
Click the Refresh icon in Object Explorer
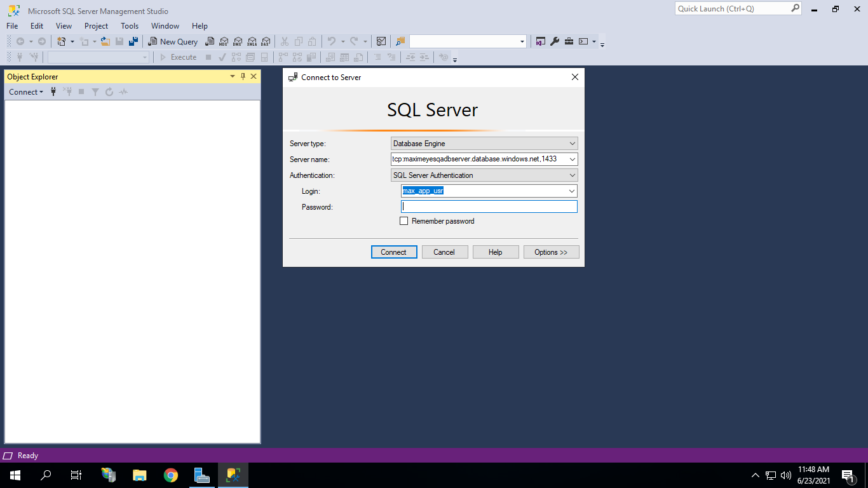[109, 92]
